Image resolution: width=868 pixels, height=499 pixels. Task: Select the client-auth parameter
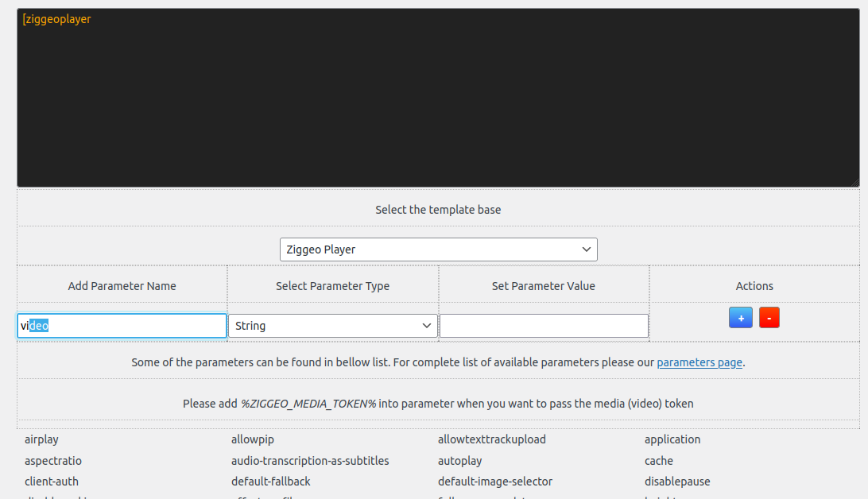click(x=52, y=482)
